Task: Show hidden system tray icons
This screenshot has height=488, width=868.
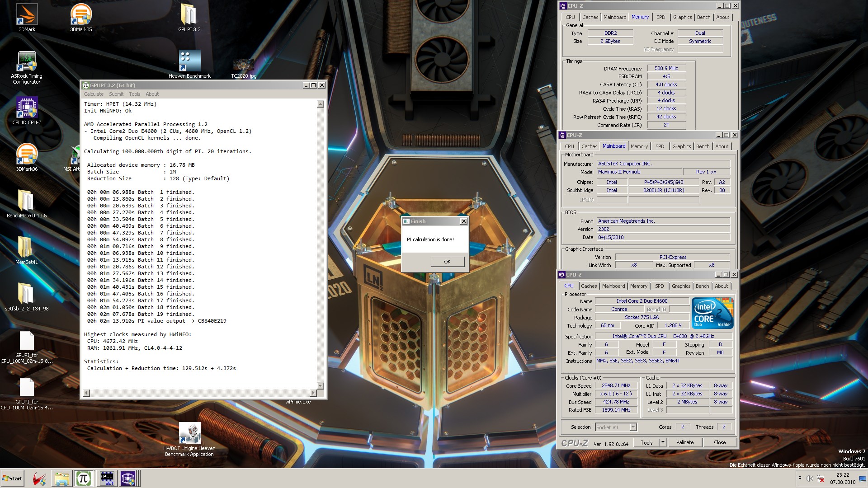Action: [x=800, y=478]
